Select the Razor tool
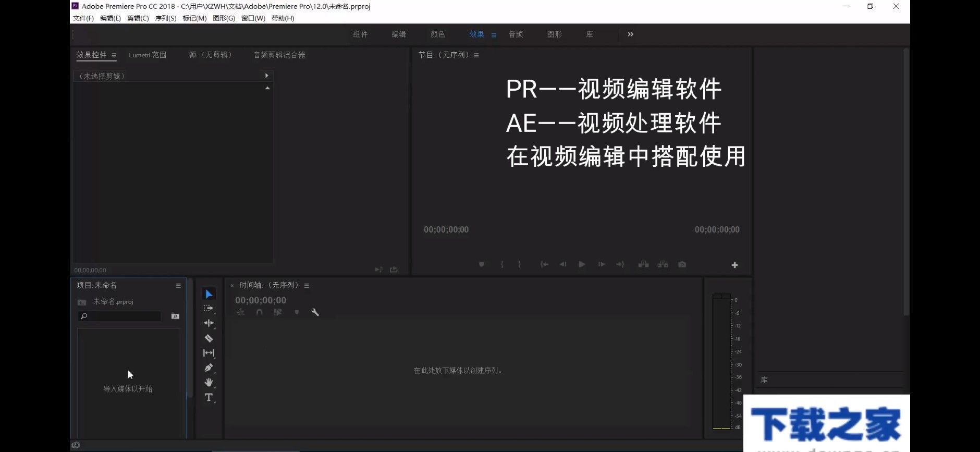The width and height of the screenshot is (980, 452). pos(209,338)
